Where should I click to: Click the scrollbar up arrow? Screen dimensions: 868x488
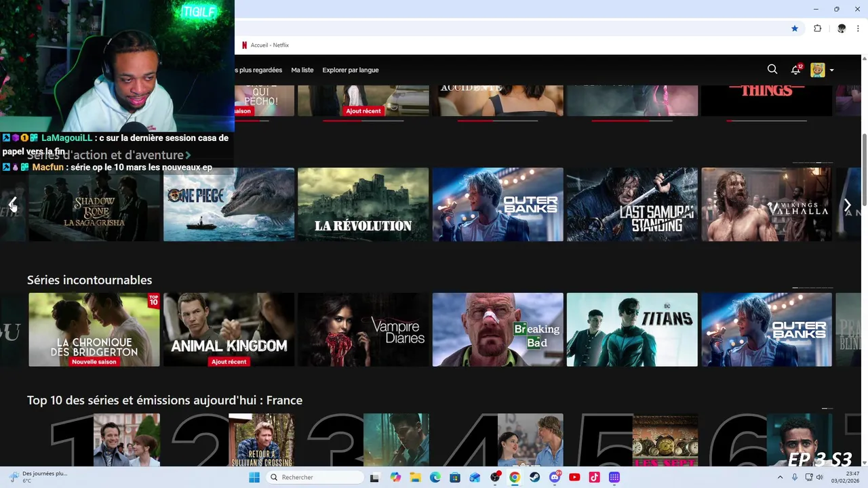point(864,60)
